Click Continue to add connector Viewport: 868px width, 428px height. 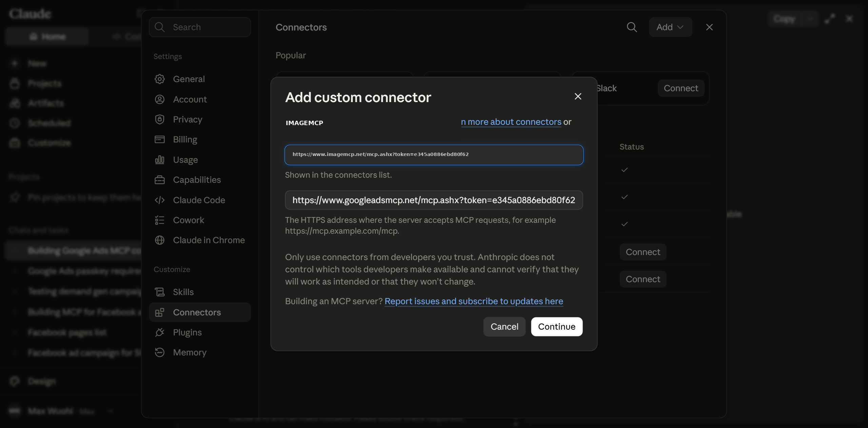tap(557, 327)
